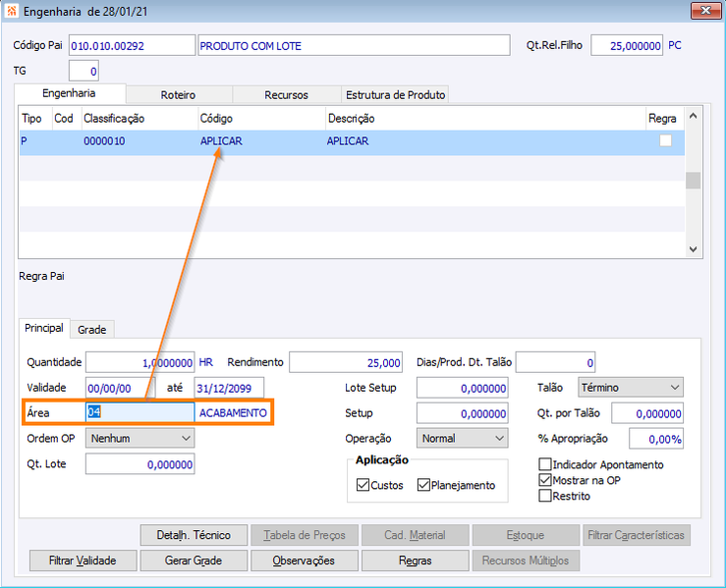Uncheck the Custos checkbox
Screen dimensions: 726x588
click(363, 485)
